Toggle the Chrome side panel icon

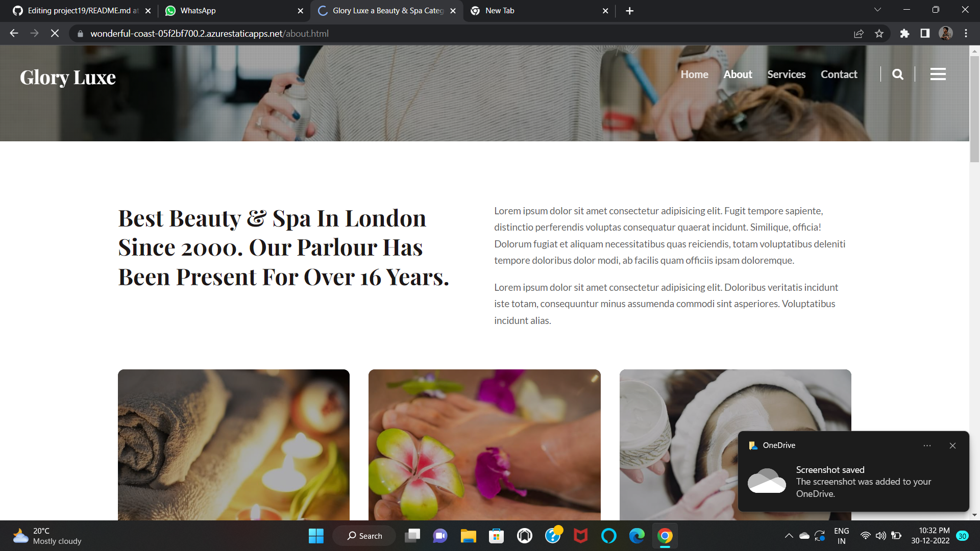(925, 34)
